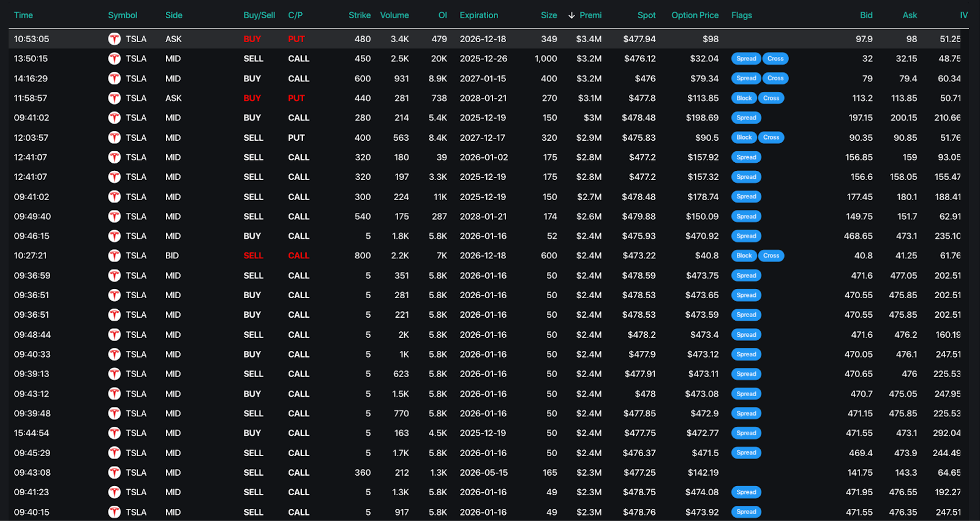Click the sort arrow beside the Premi header
The width and height of the screenshot is (980, 521).
pyautogui.click(x=571, y=15)
